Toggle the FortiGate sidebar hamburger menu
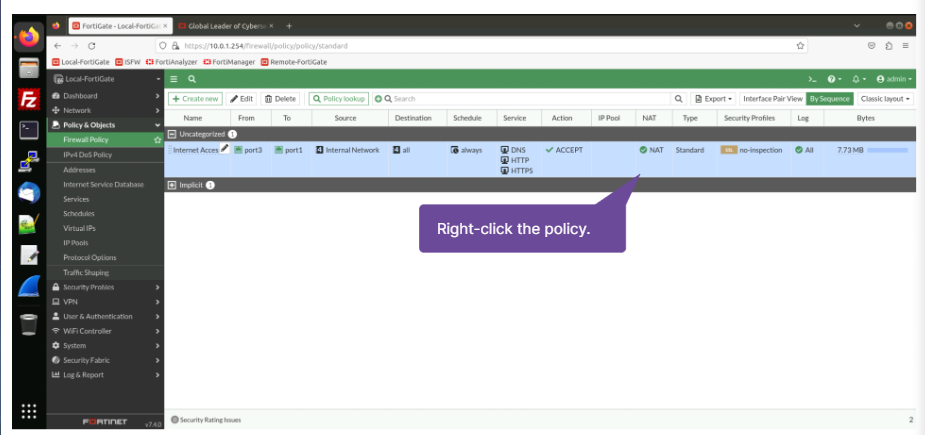Viewport: 925px width, 435px height. click(174, 79)
